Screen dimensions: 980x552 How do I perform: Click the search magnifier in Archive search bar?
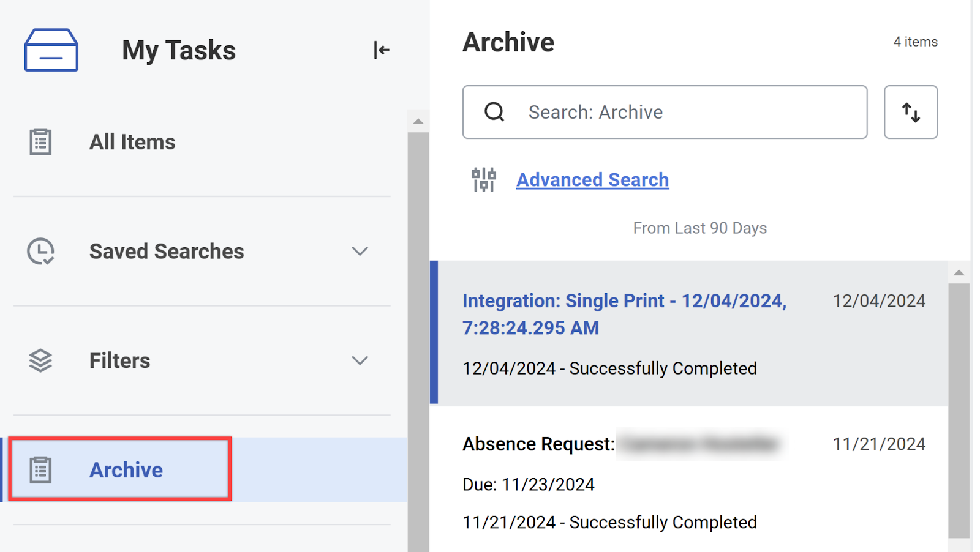pos(494,112)
